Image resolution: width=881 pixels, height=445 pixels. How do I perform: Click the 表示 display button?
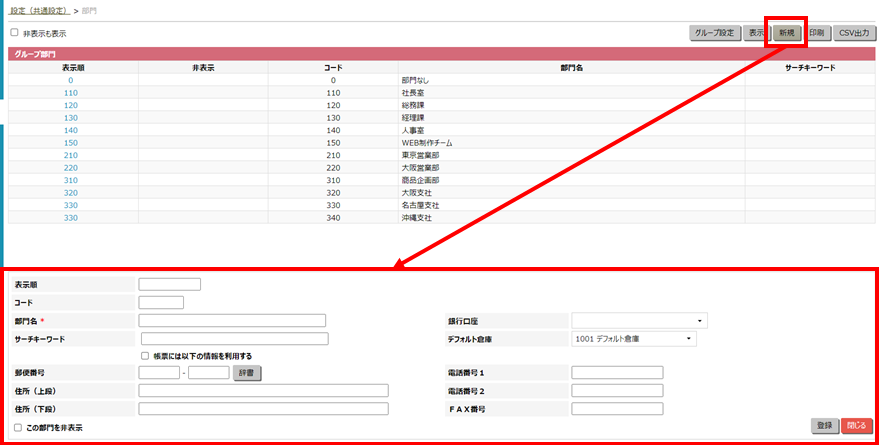click(757, 33)
